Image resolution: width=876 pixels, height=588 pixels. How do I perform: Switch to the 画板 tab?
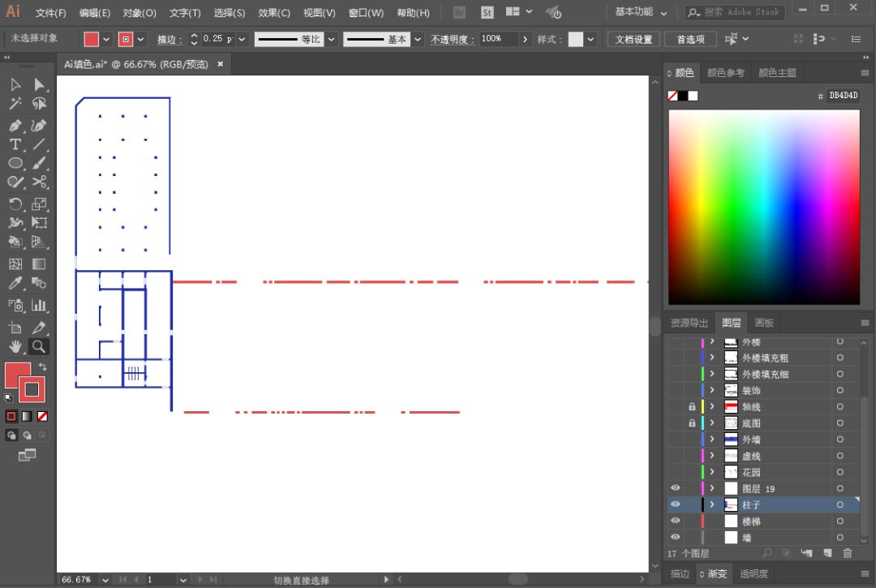point(764,323)
